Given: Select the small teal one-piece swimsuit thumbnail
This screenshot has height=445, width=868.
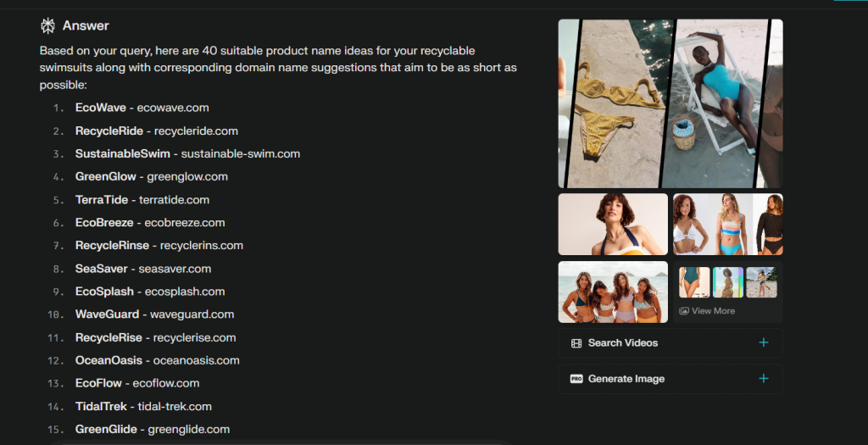Looking at the screenshot, I should point(694,282).
